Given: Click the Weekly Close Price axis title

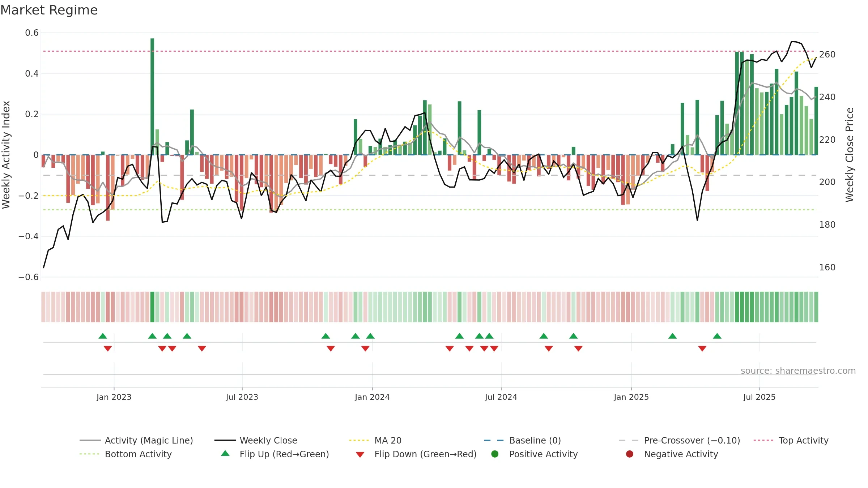Looking at the screenshot, I should 850,155.
